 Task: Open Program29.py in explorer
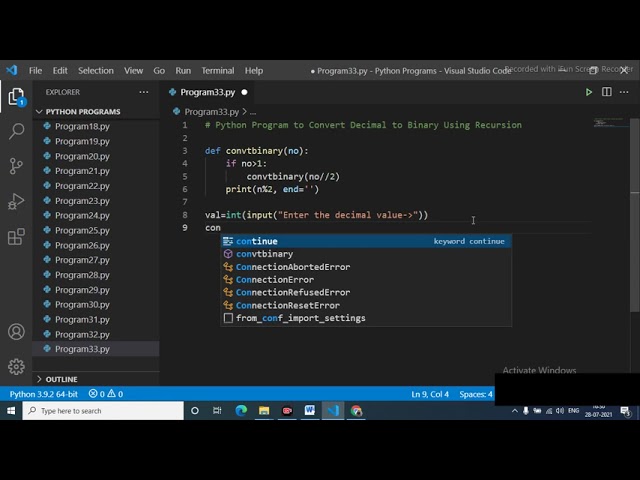(x=82, y=290)
